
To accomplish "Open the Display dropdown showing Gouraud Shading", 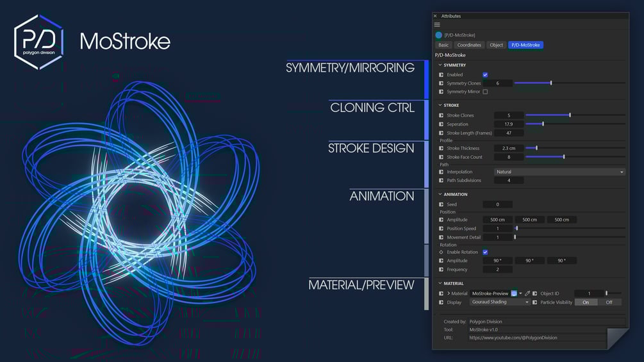I will (x=500, y=302).
